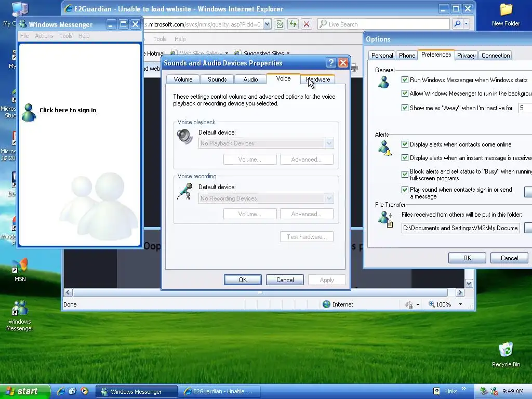
Task: Click the Live Search input field
Action: pyautogui.click(x=383, y=24)
